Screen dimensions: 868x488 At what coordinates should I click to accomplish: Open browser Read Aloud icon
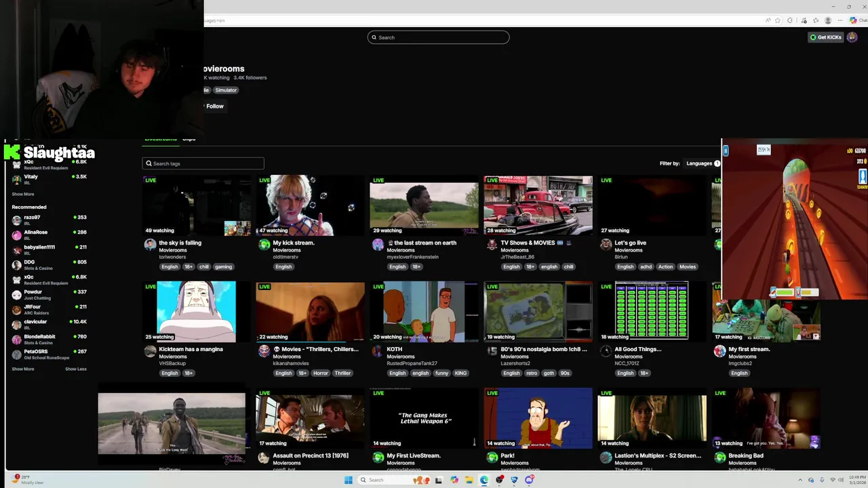[x=768, y=20]
